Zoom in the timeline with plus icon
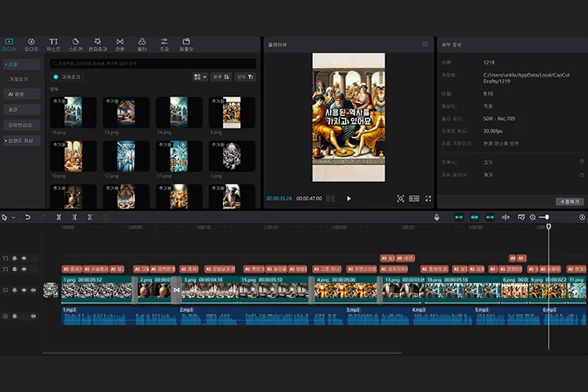588x392 pixels. click(582, 217)
